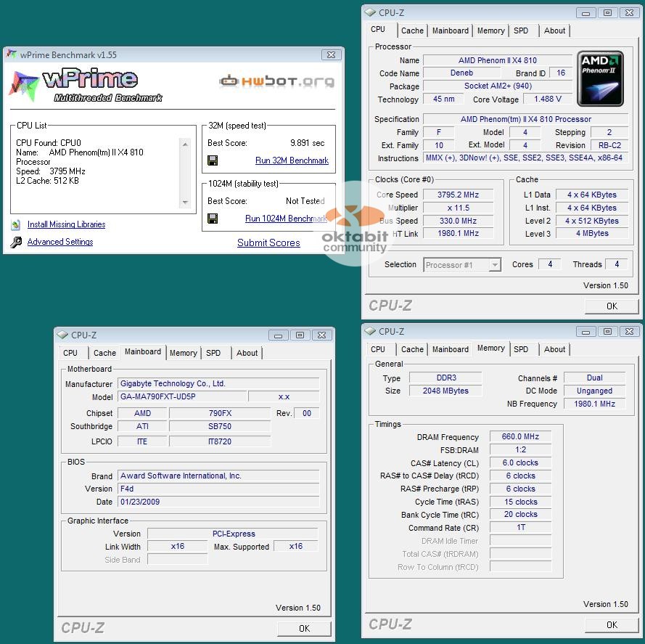
Task: Select Memory tab in Mainboard CPU-Z window
Action: pyautogui.click(x=183, y=353)
